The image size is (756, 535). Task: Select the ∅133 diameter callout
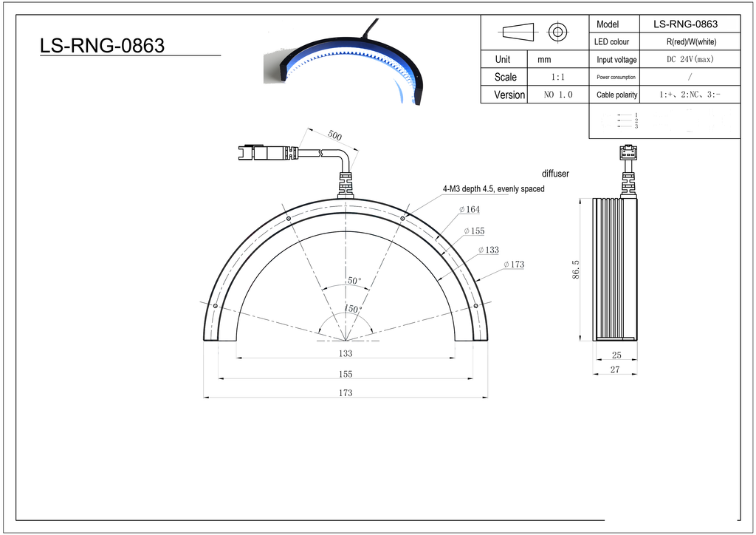click(x=489, y=250)
